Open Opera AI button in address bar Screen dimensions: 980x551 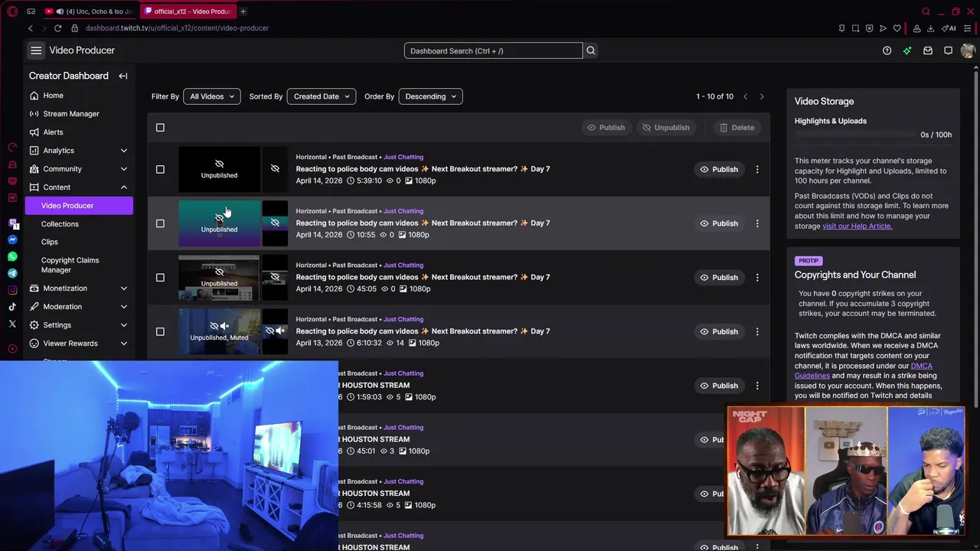click(x=949, y=28)
